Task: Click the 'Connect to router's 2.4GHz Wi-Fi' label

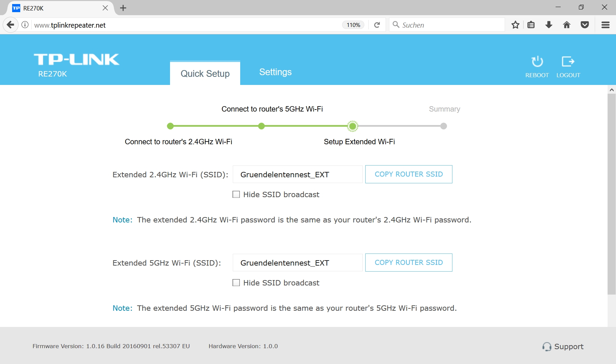Action: 178,142
